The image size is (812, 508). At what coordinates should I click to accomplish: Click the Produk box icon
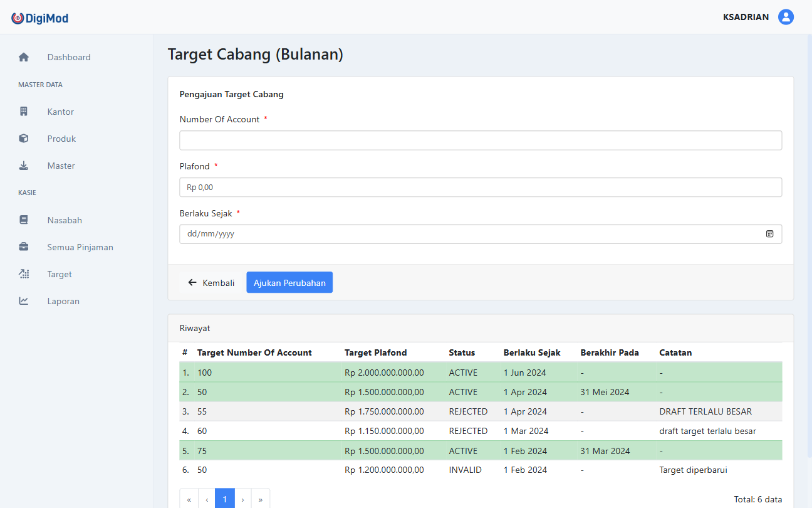click(24, 139)
